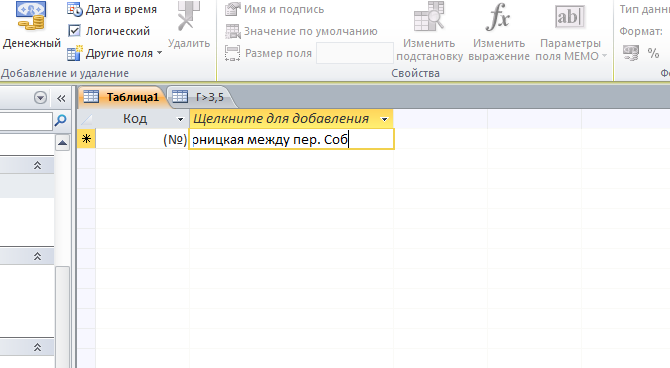The width and height of the screenshot is (670, 368).
Task: Open the Код column dropdown arrow
Action: (180, 119)
